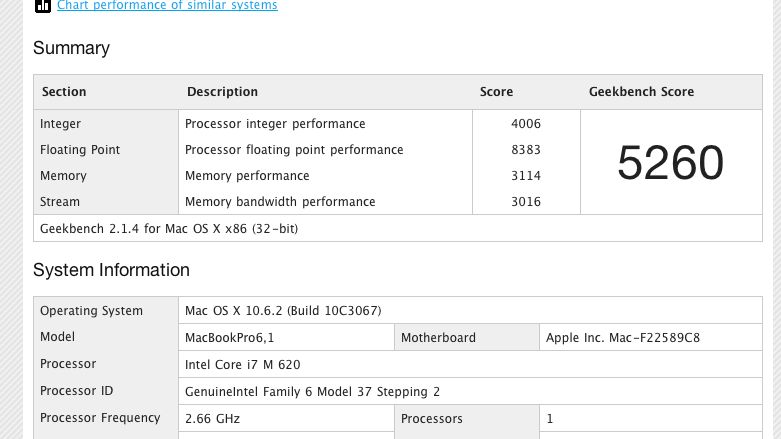Click the GenuineIntel processor ID value
Viewport: 781px width, 439px height.
[x=312, y=392]
